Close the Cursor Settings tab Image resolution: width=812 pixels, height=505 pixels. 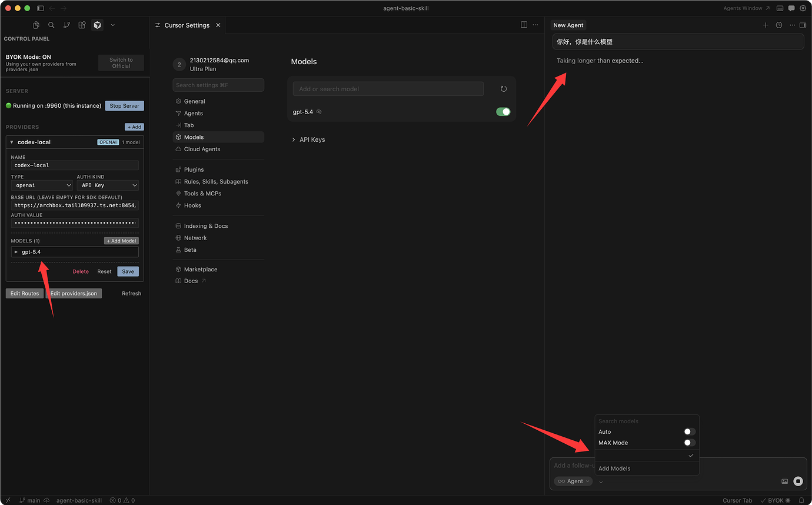(218, 25)
